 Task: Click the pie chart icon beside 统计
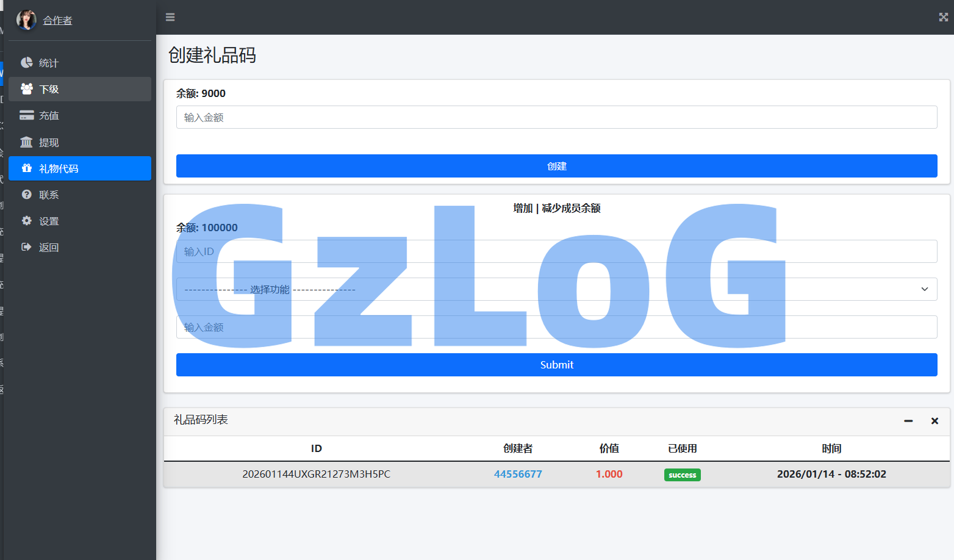click(x=27, y=63)
